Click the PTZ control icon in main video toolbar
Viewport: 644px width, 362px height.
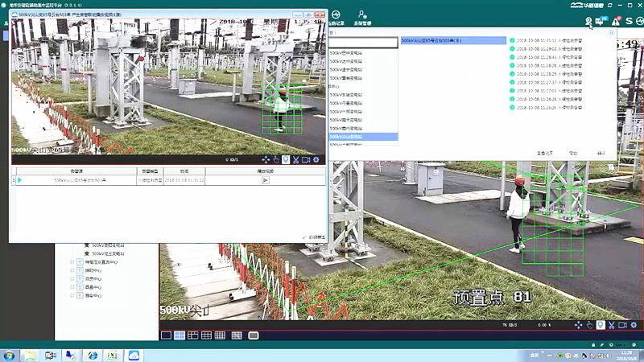pos(578,325)
